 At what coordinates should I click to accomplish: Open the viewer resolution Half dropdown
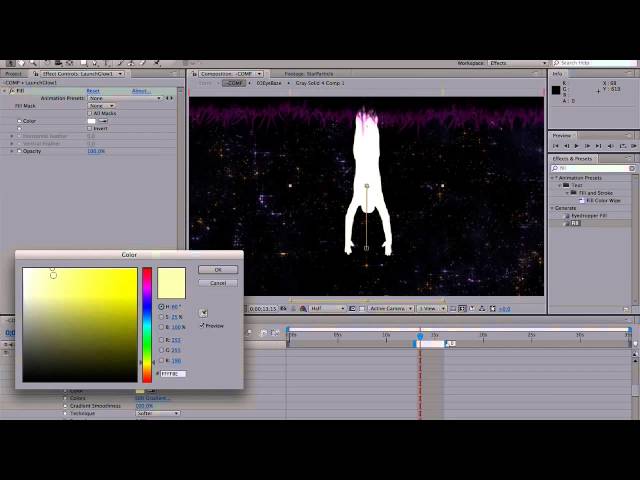pyautogui.click(x=327, y=309)
